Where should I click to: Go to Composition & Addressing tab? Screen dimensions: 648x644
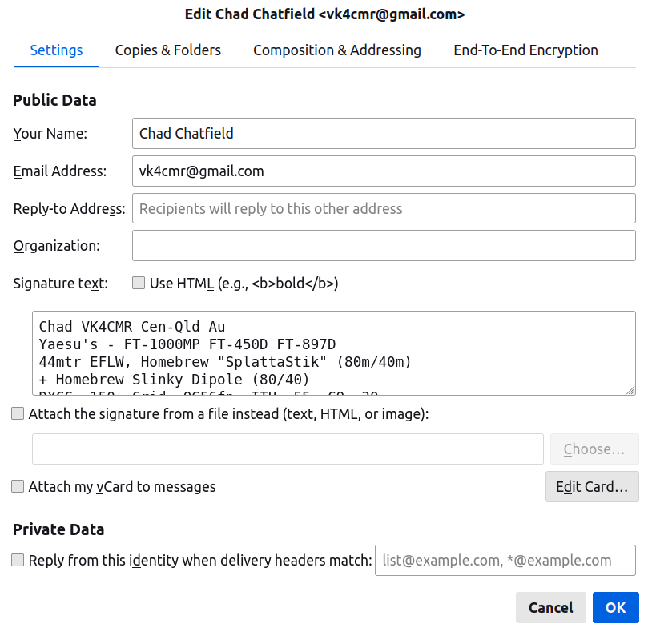[337, 50]
